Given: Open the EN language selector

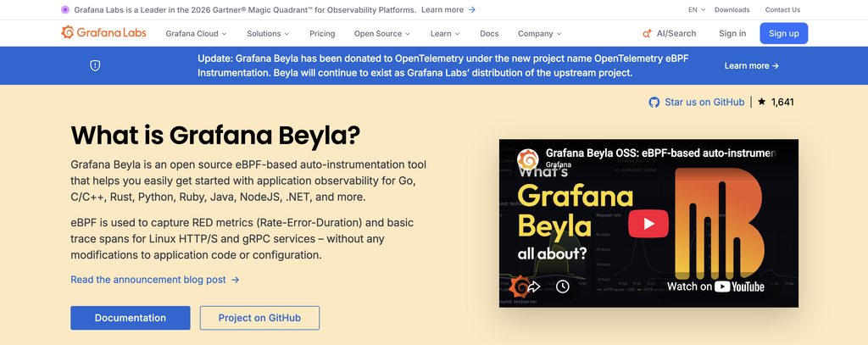Looking at the screenshot, I should (x=697, y=9).
